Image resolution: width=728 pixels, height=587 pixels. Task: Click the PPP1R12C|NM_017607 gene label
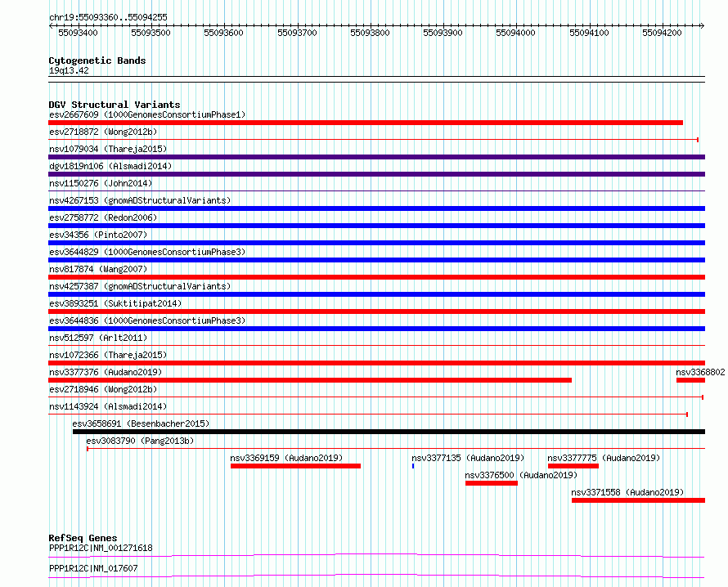(93, 568)
